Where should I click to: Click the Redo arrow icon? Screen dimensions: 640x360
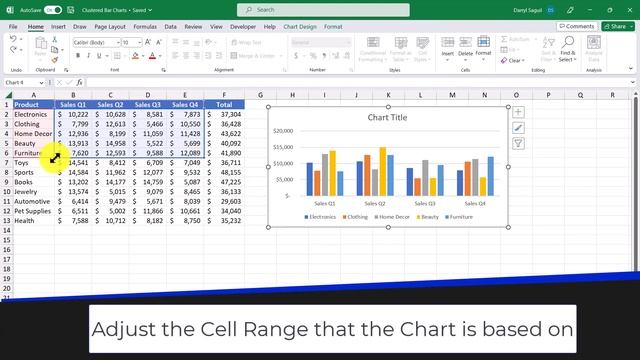point(13,49)
